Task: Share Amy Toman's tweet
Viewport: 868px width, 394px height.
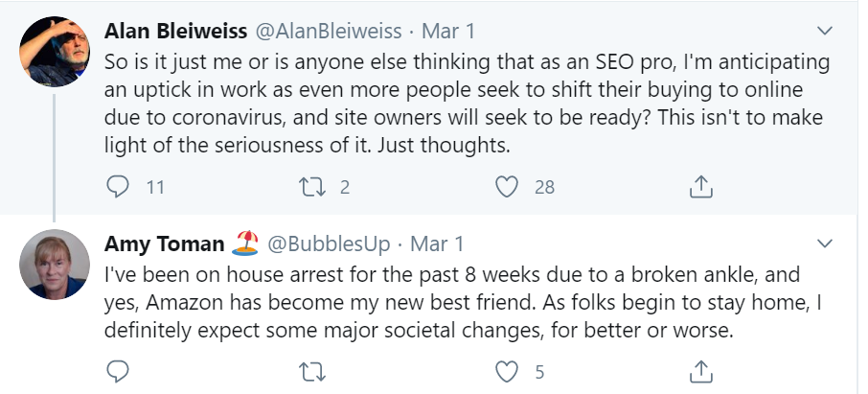Action: 700,369
